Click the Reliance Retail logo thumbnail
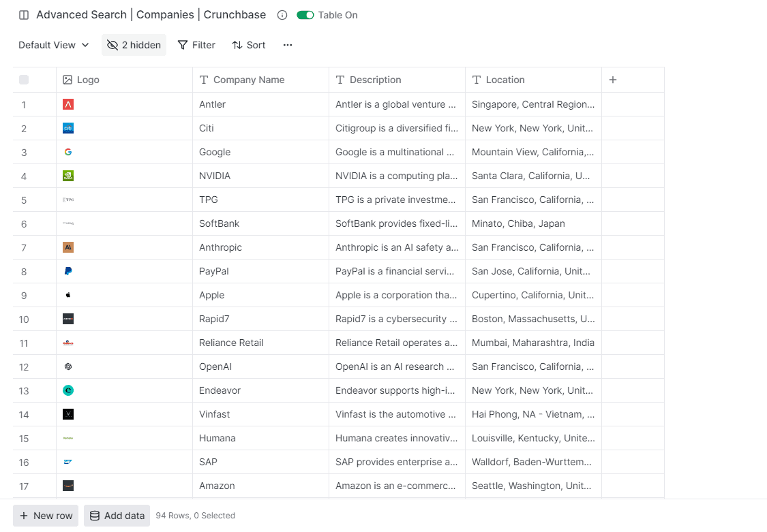Viewport: 767px width, 532px height. 68,343
